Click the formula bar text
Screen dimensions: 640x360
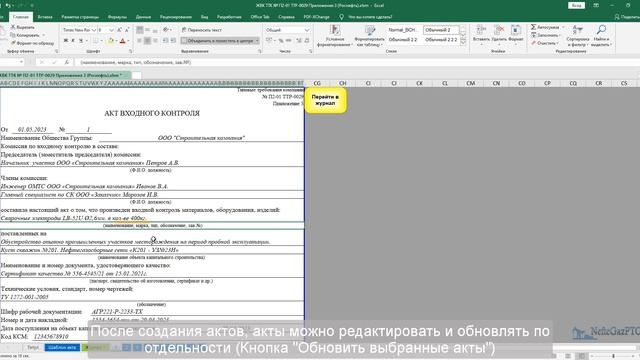point(136,62)
